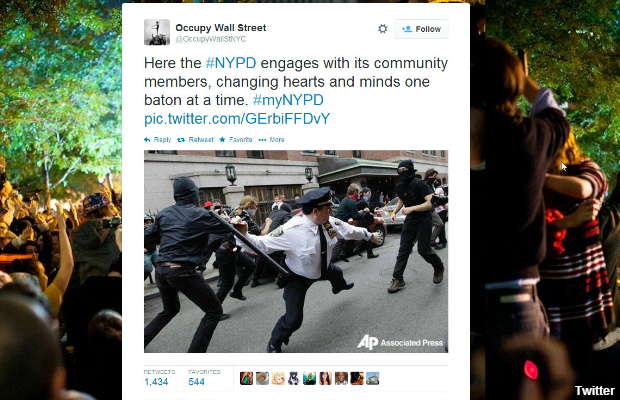The image size is (620, 400).
Task: Open the Occupy Wall Street profile avatar
Action: coord(157,32)
